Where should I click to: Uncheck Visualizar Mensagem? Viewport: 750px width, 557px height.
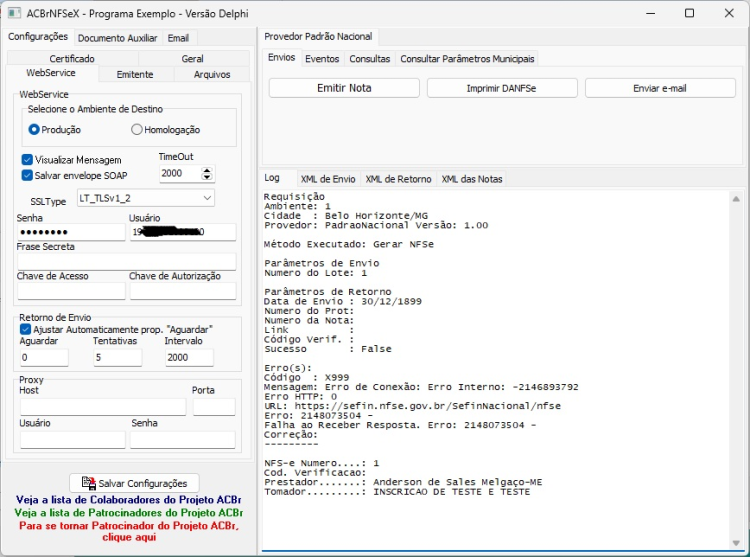27,160
